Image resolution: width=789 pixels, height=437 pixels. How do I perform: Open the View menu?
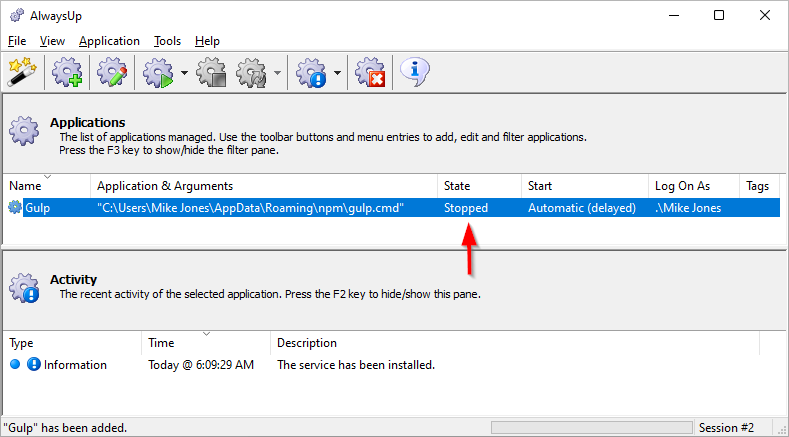(52, 41)
